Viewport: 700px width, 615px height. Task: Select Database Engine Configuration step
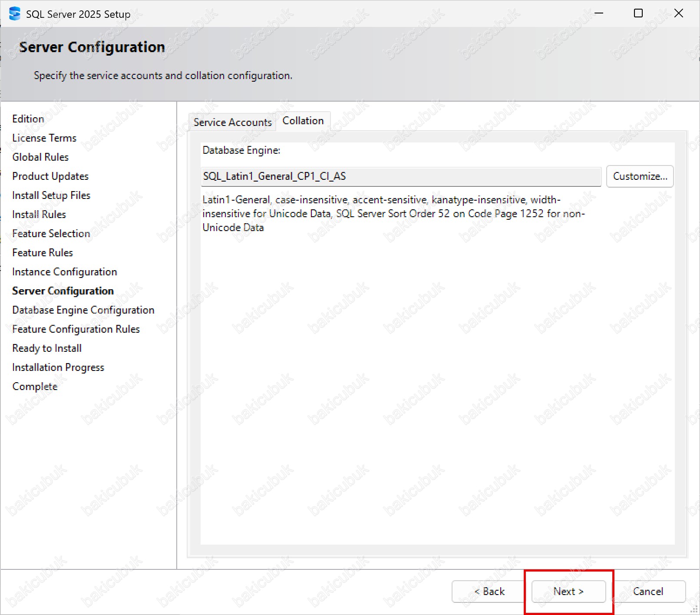(83, 310)
